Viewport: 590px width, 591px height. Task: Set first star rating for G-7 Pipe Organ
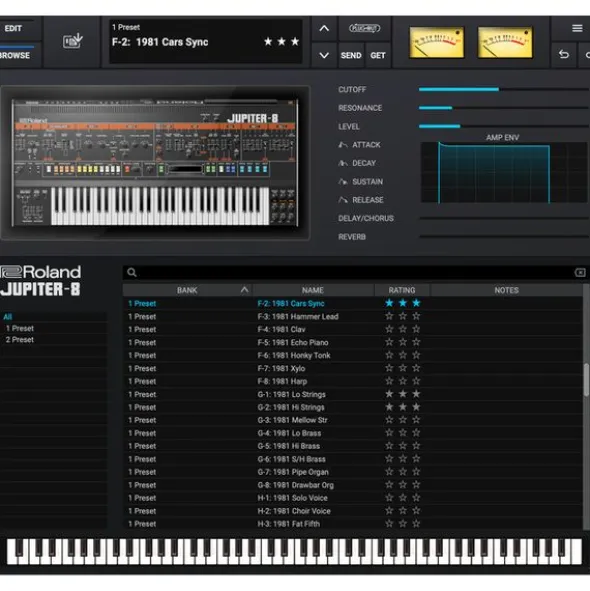pyautogui.click(x=389, y=472)
